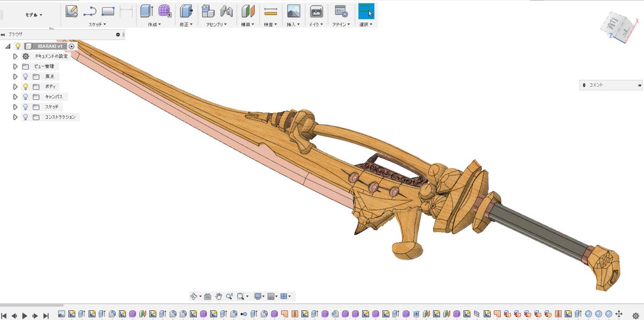Play the timeline history
Viewport: 644px width, 320px height.
point(25,315)
